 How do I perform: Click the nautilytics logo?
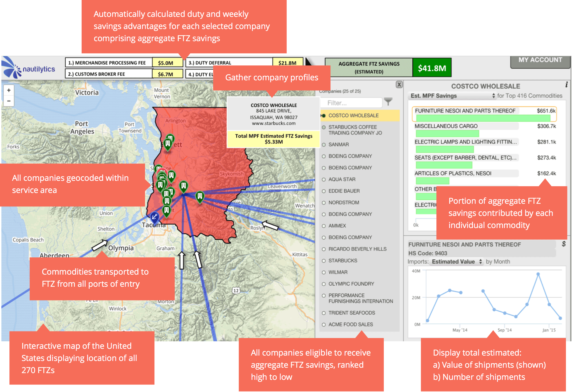point(28,68)
